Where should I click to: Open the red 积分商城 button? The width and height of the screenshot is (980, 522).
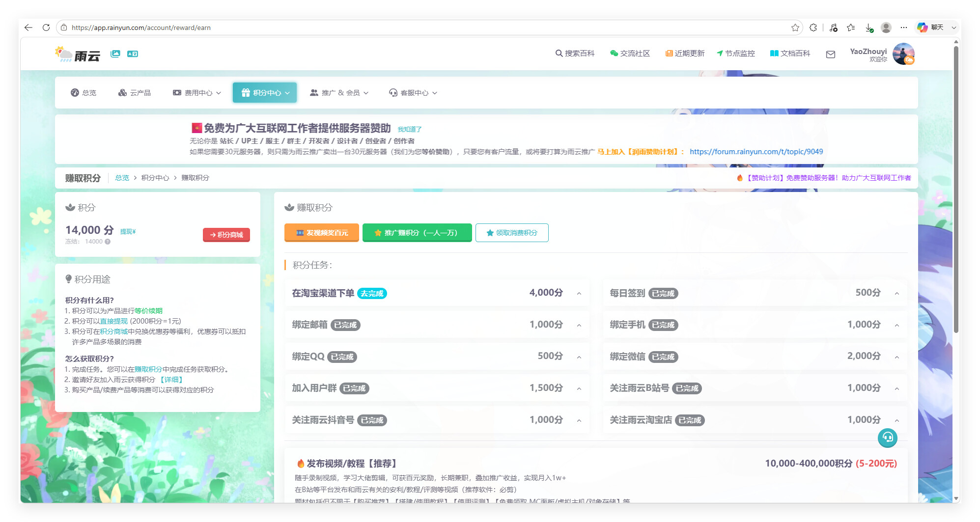pos(226,235)
